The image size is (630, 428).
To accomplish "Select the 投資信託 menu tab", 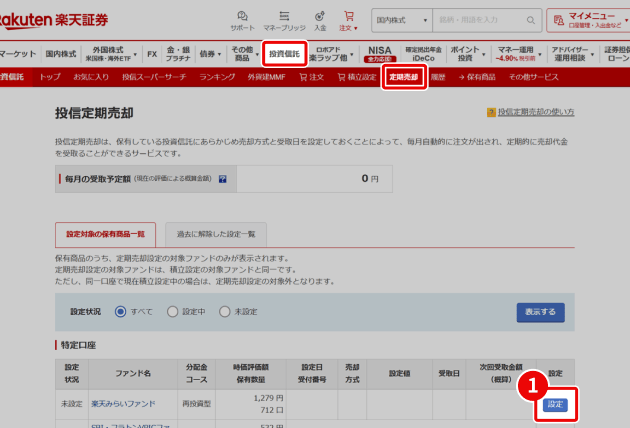I will (x=284, y=54).
